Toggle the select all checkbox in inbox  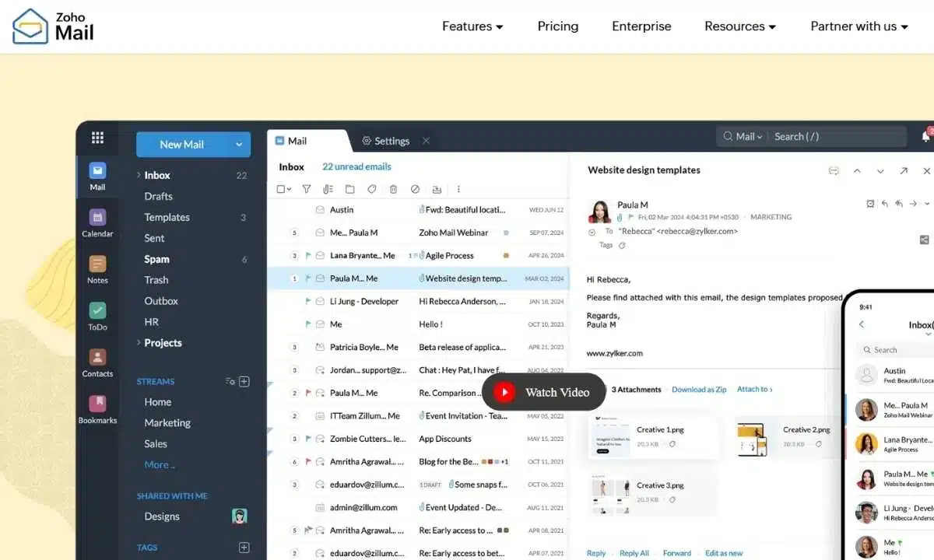(281, 189)
